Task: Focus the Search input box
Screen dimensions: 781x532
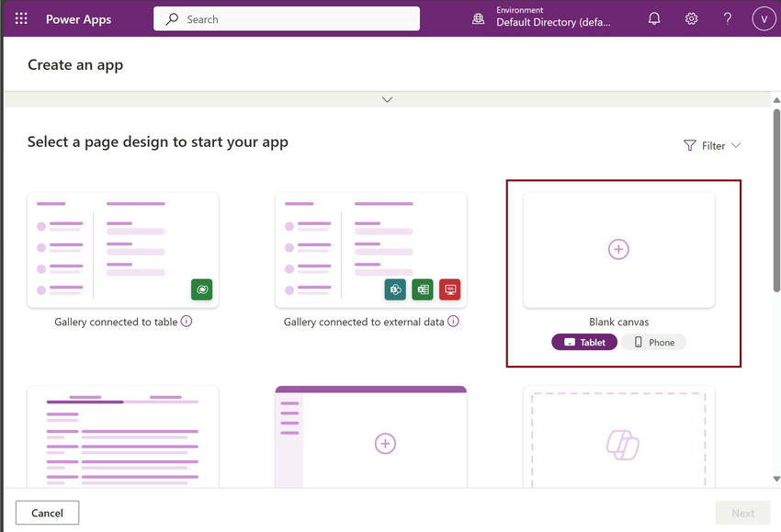Action: [287, 19]
